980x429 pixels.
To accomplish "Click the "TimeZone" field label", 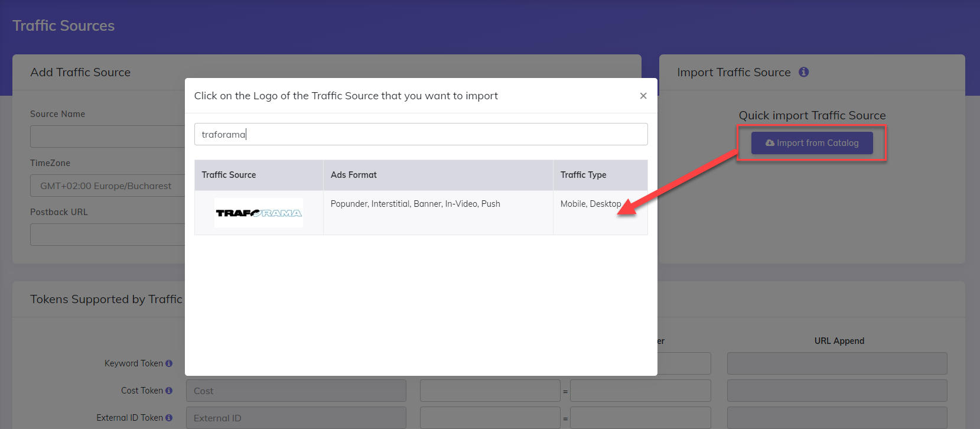I will pyautogui.click(x=50, y=163).
